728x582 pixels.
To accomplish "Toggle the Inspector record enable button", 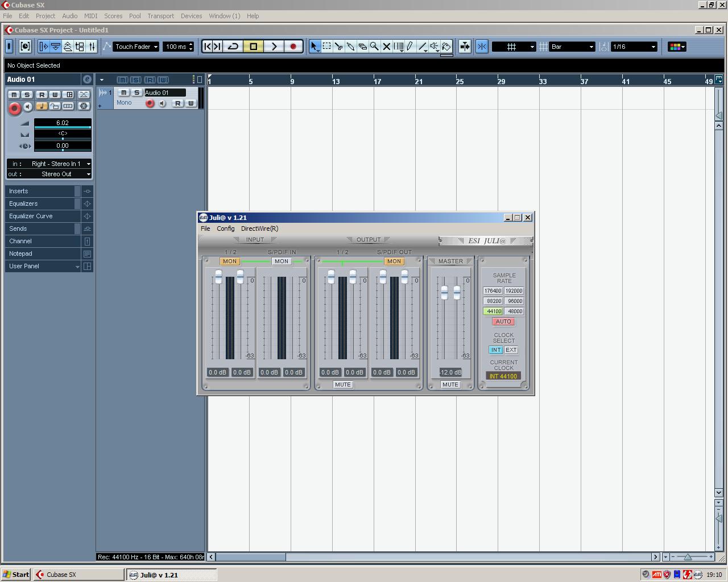I will click(14, 107).
